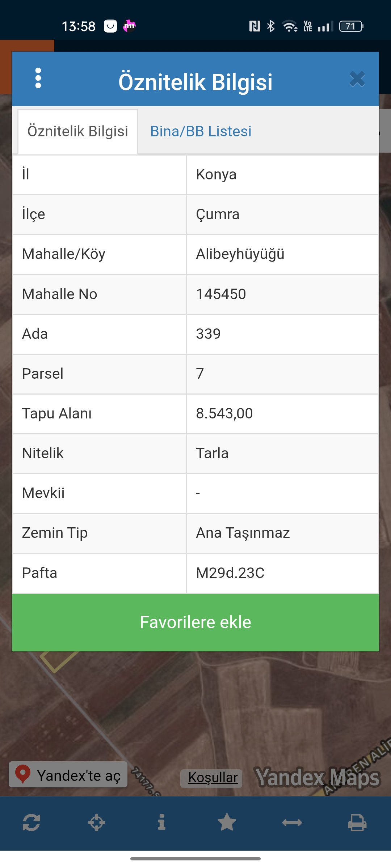This screenshot has height=868, width=391.
Task: Open favorites with the star icon
Action: pyautogui.click(x=227, y=823)
